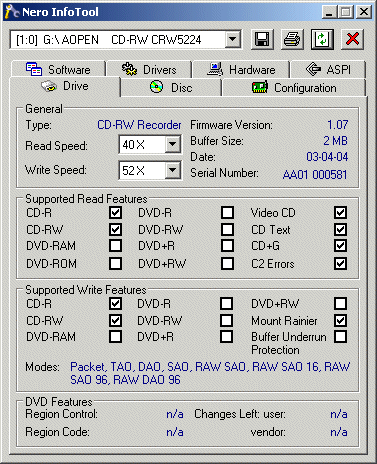Screen dimensions: 377x464
Task: Open the Software tab
Action: [59, 69]
